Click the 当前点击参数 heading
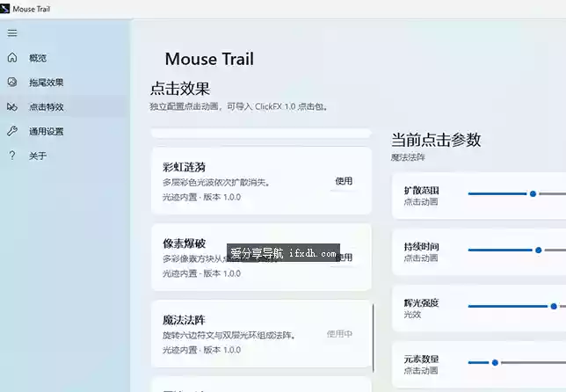The height and width of the screenshot is (392, 566). point(436,140)
